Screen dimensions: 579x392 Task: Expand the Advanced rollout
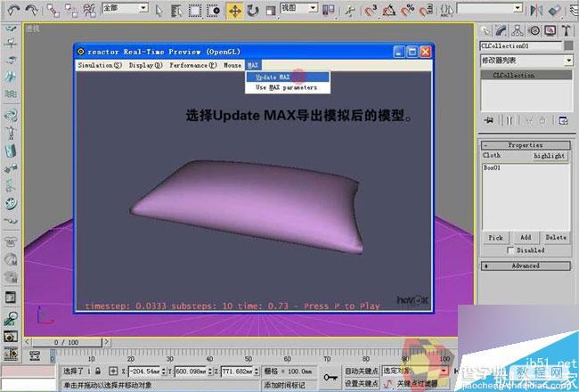tap(526, 265)
